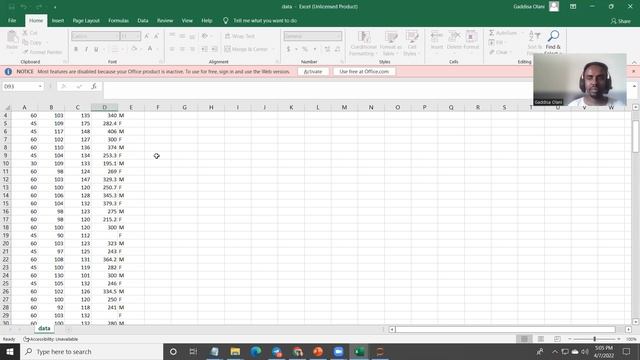Click the Accounting dollar format icon
Viewport: 640px width, 360px height.
(289, 49)
